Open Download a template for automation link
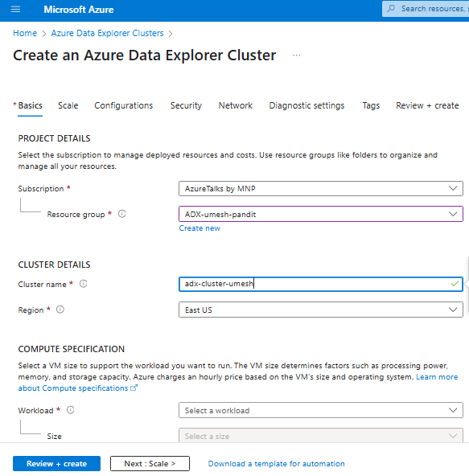The width and height of the screenshot is (469, 476). [277, 464]
